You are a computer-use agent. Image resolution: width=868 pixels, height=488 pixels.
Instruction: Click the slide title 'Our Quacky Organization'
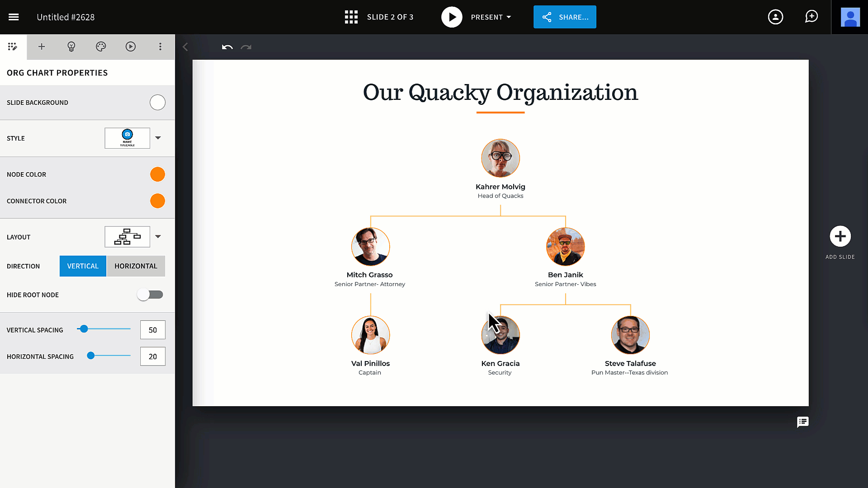(500, 92)
